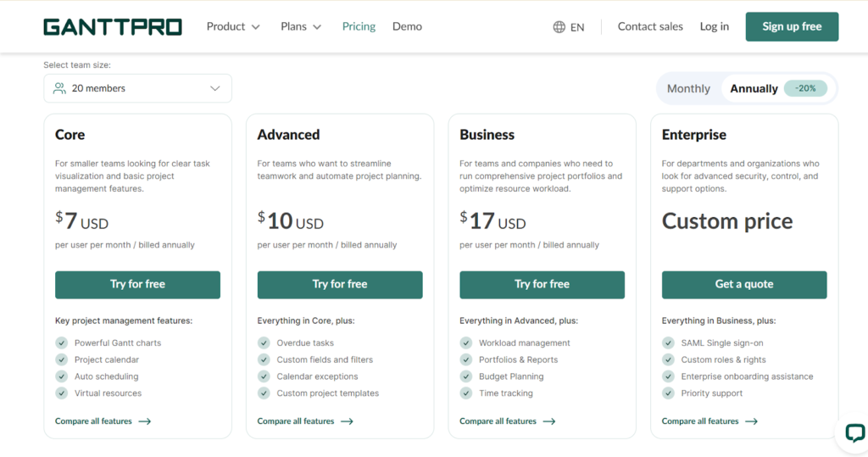
Task: Click the Core plan heading
Action: [70, 135]
